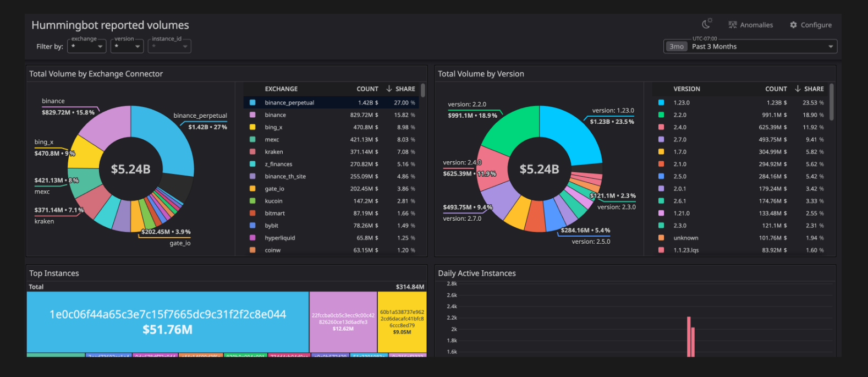Click the 3mo time range badge

pyautogui.click(x=677, y=47)
